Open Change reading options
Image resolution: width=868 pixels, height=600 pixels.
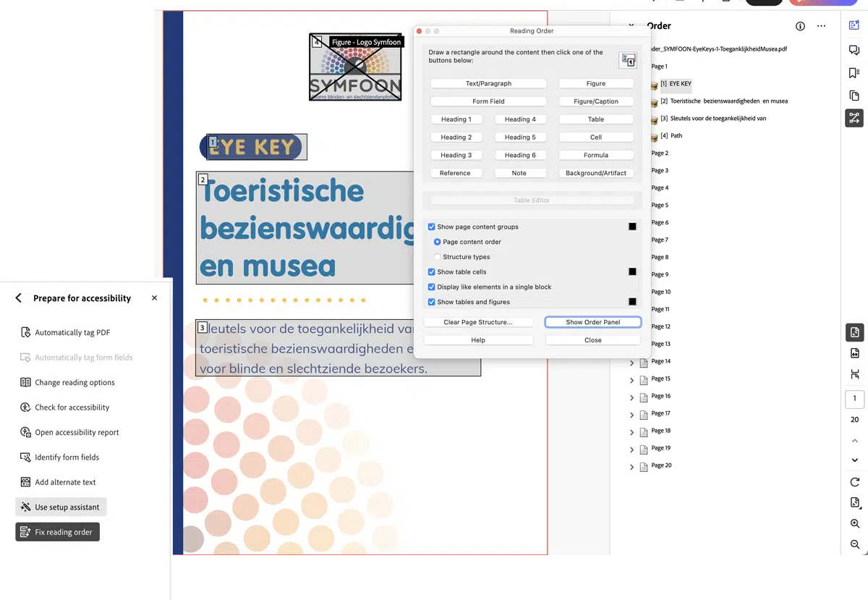tap(67, 383)
